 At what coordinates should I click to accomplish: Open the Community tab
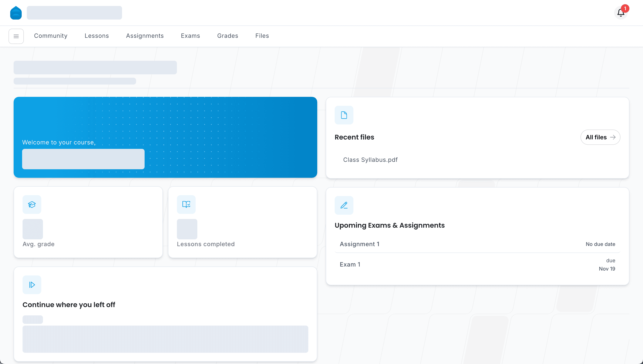(51, 36)
